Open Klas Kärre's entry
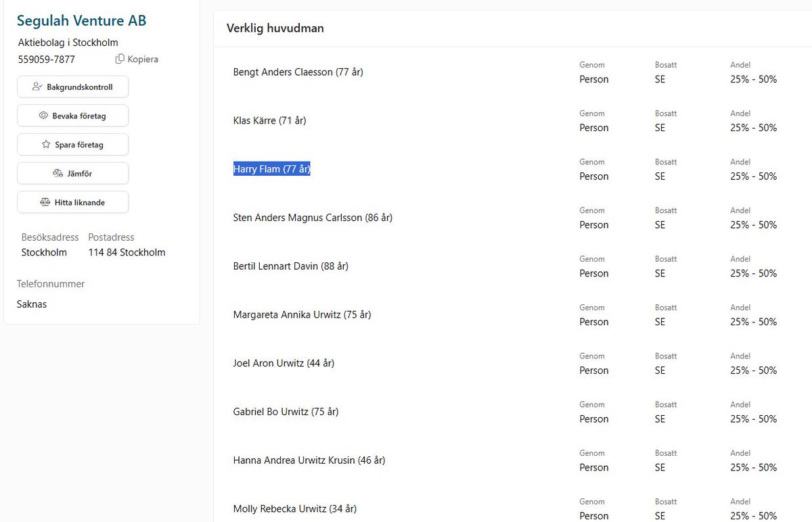The image size is (812, 522). point(269,120)
